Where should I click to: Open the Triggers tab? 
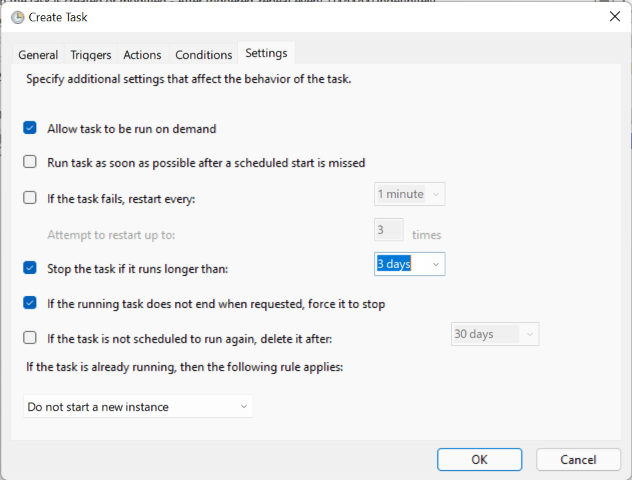[x=91, y=55]
